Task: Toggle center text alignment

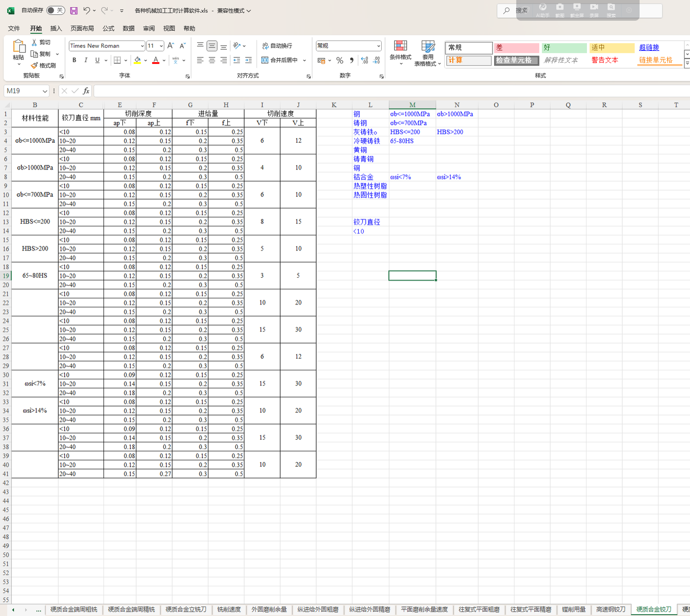Action: pos(212,60)
